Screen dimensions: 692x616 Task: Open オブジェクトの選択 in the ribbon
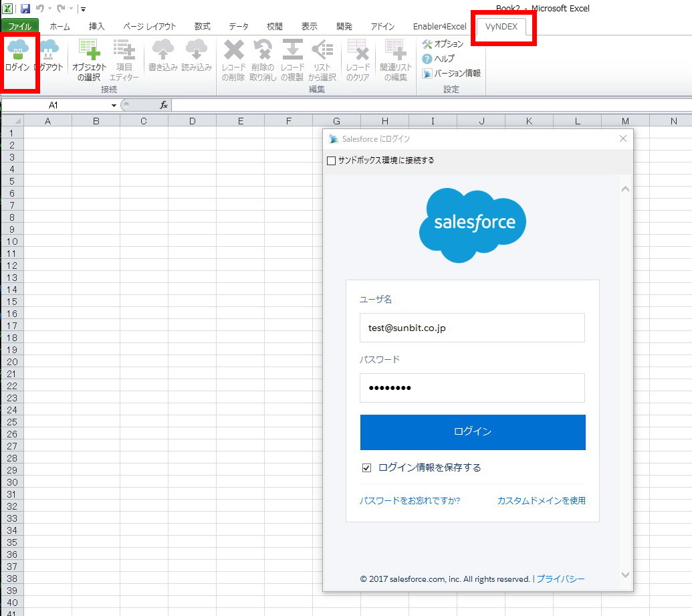coord(89,60)
